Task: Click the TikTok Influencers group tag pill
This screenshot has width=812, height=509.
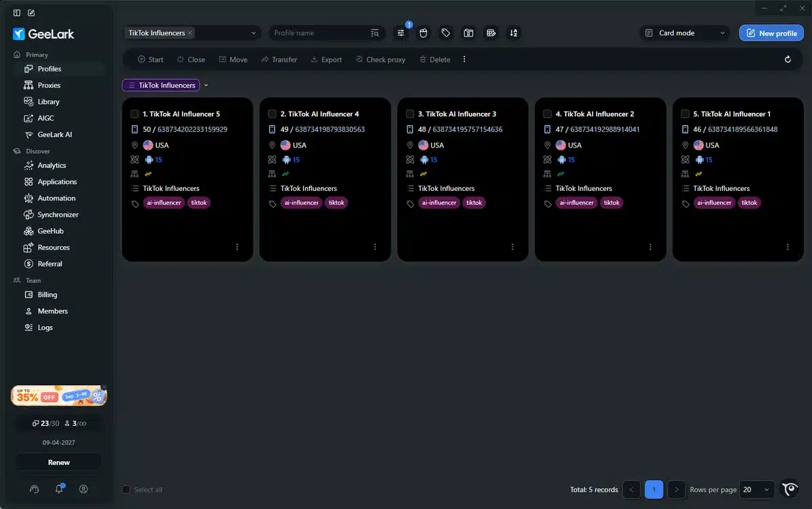Action: pyautogui.click(x=161, y=85)
